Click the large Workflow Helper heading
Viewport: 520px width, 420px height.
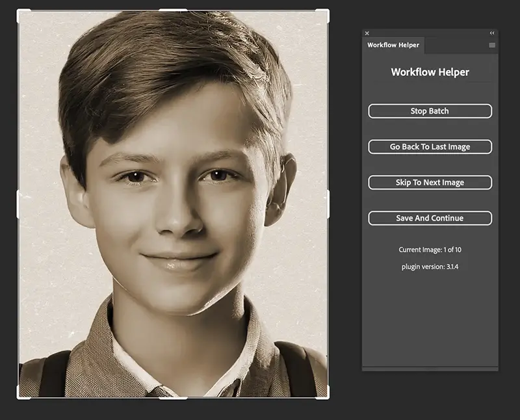430,72
